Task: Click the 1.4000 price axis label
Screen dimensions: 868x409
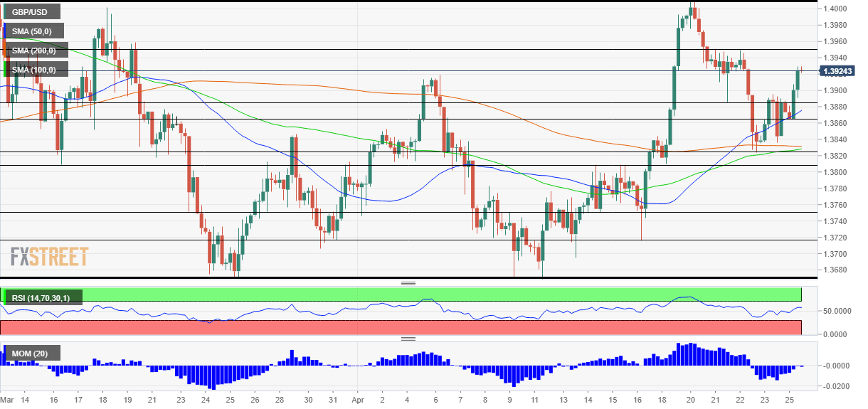Action: 835,9
